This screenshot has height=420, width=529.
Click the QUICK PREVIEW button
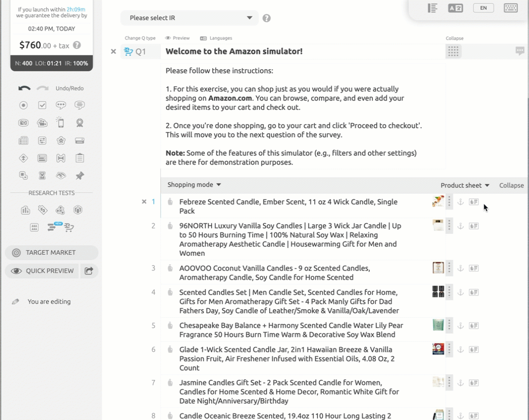(x=43, y=271)
